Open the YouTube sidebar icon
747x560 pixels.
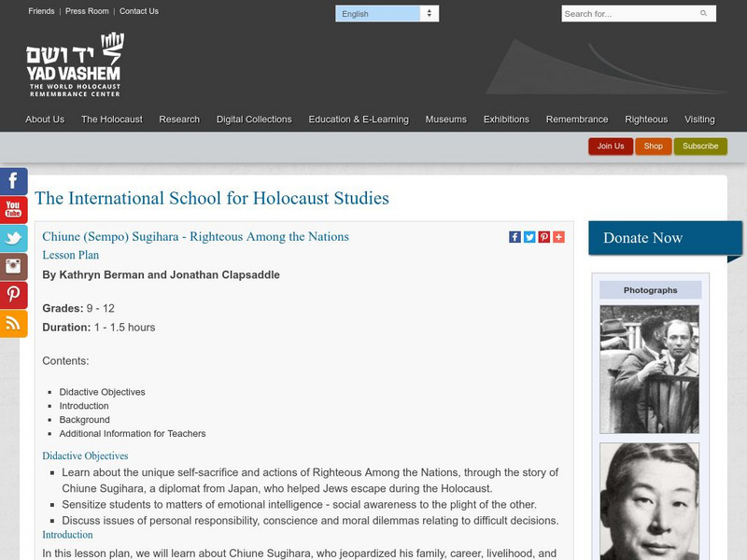click(13, 209)
